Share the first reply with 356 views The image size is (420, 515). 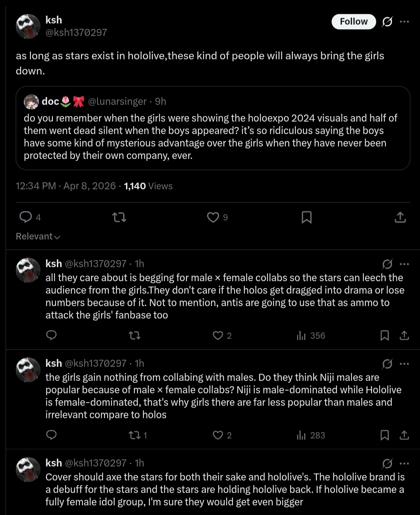coord(404,335)
